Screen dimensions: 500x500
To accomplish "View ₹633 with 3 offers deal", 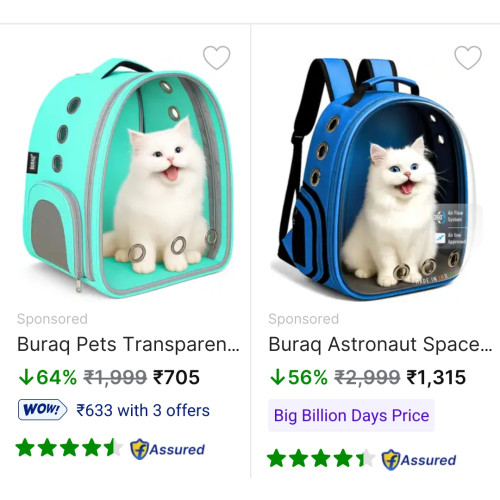I will pos(143,410).
